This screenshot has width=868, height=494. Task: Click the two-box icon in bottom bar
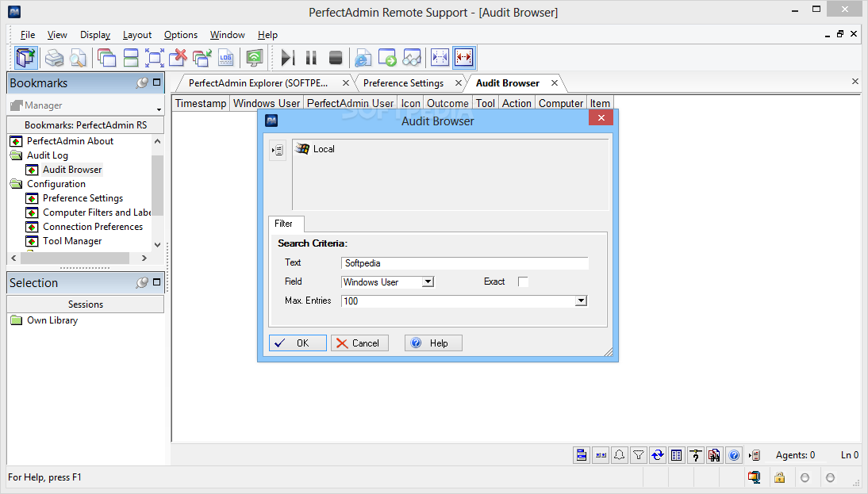point(601,455)
